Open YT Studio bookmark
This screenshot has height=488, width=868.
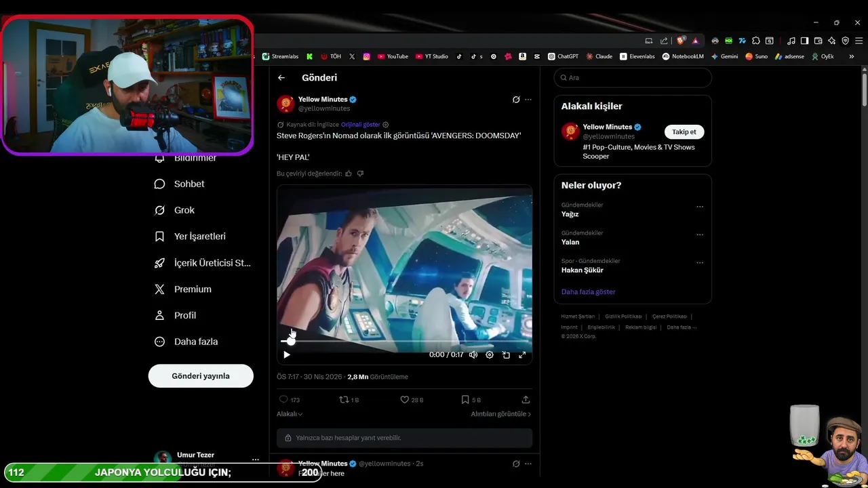[432, 56]
